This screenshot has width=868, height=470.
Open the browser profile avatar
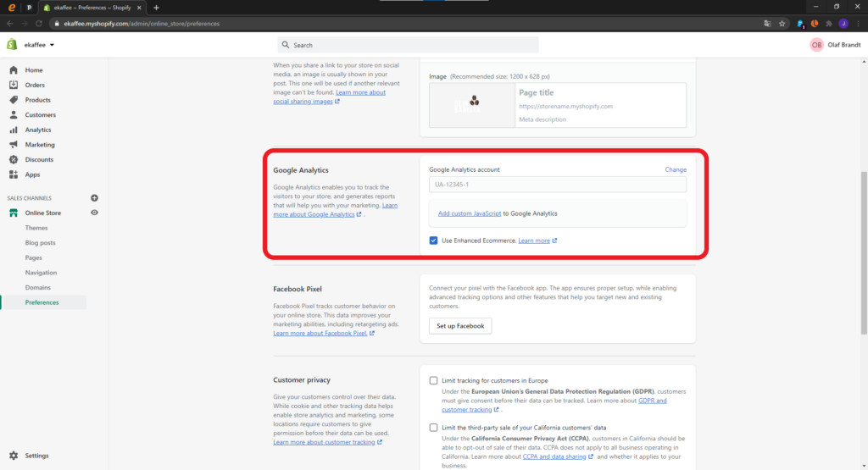(x=843, y=24)
